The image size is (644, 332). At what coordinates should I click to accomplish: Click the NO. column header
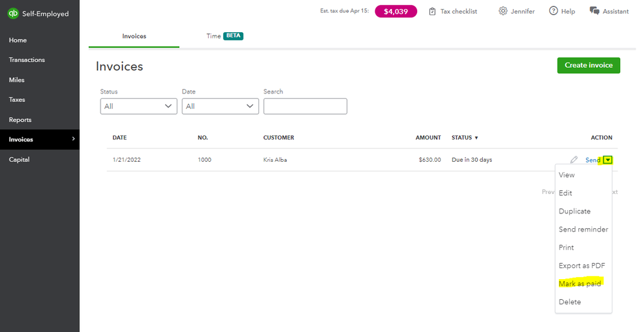tap(203, 138)
